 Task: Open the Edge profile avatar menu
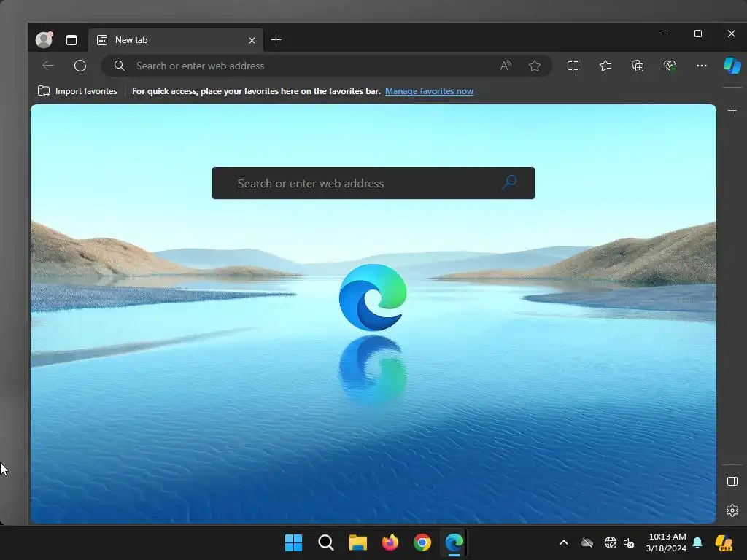click(x=44, y=40)
